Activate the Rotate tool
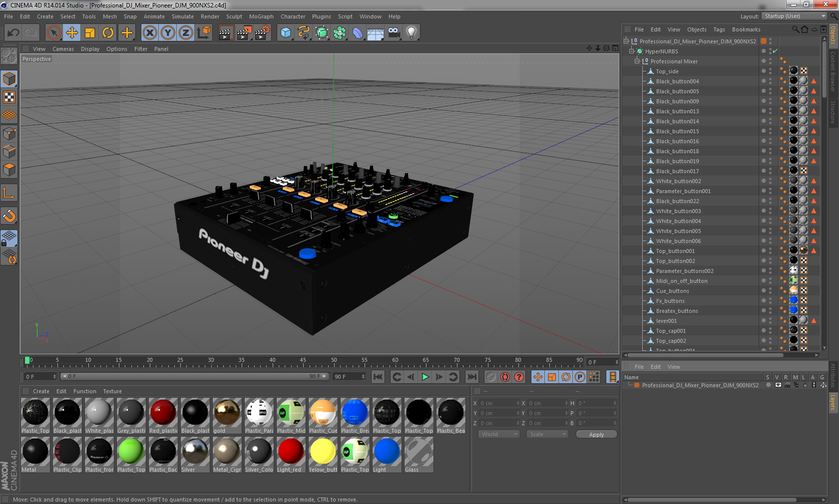Viewport: 839px width, 504px height. pyautogui.click(x=108, y=33)
